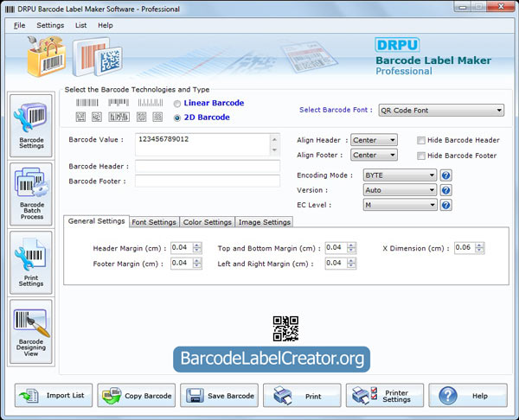Click the Left and Right Margin spinner
The height and width of the screenshot is (420, 519).
(x=351, y=264)
